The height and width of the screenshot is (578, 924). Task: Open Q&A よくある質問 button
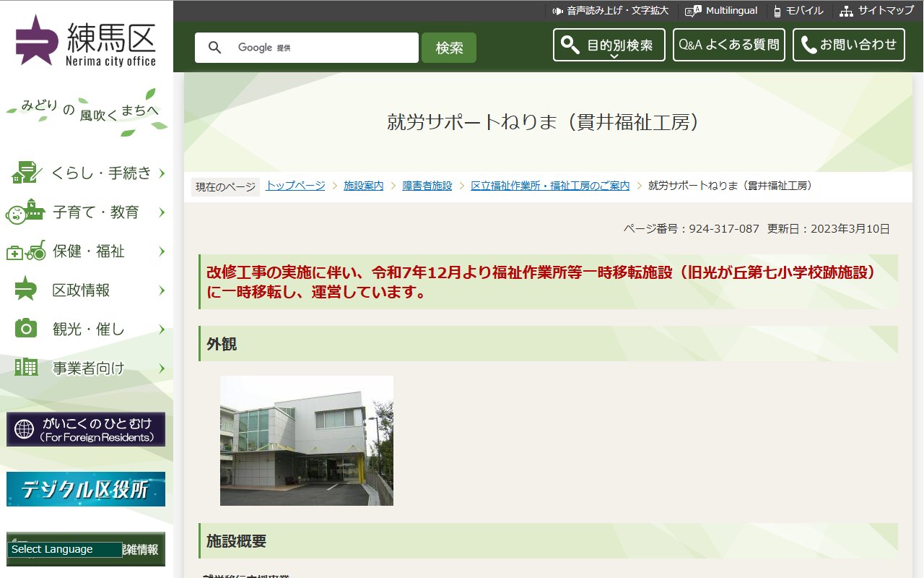(x=729, y=45)
